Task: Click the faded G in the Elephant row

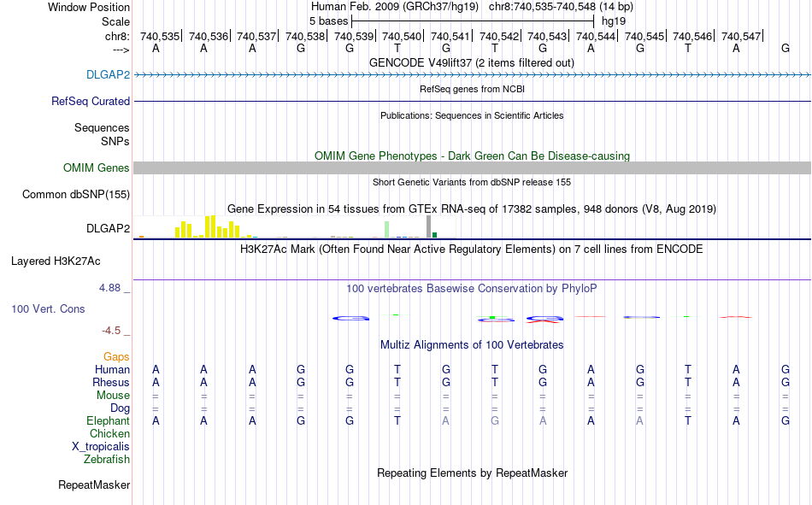Action: pos(495,420)
